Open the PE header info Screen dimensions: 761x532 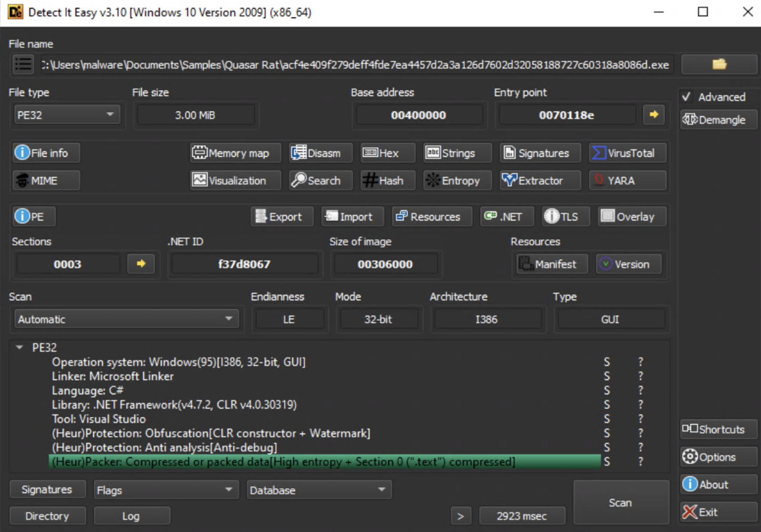[x=34, y=217]
